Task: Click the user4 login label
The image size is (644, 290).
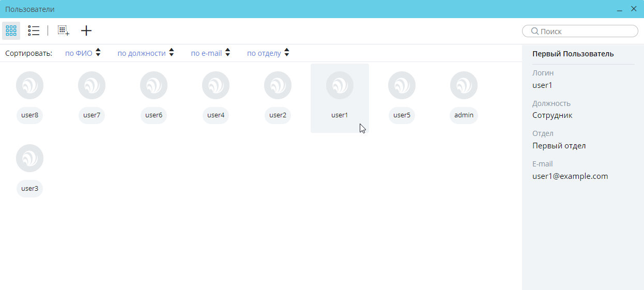Action: 216,115
